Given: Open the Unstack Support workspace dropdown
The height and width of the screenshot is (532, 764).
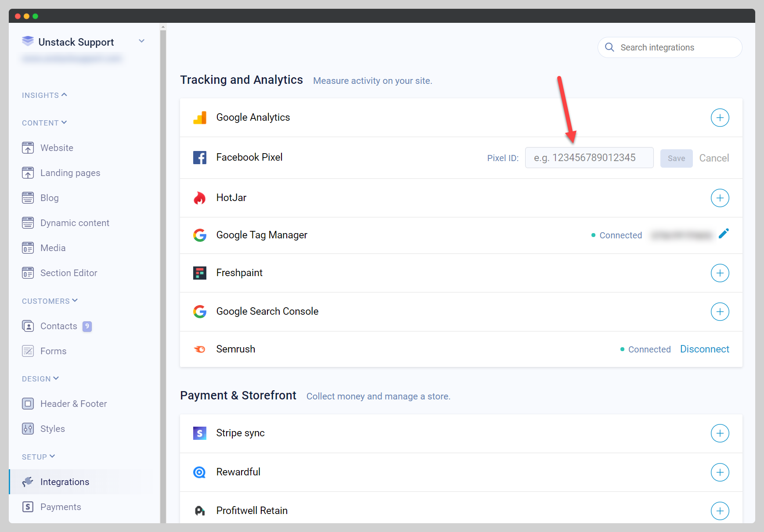Looking at the screenshot, I should click(141, 41).
